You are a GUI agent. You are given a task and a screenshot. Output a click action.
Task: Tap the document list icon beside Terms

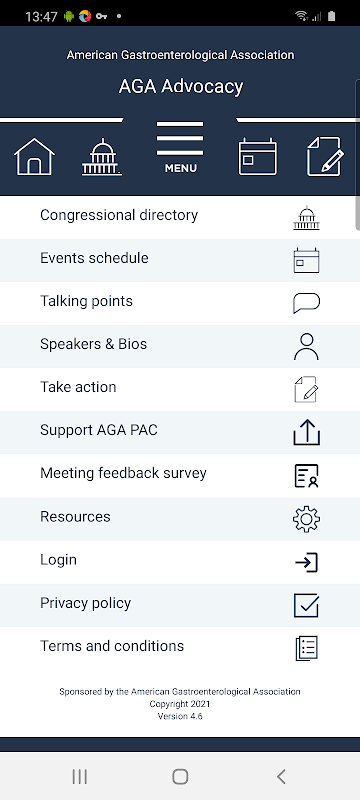(x=306, y=648)
